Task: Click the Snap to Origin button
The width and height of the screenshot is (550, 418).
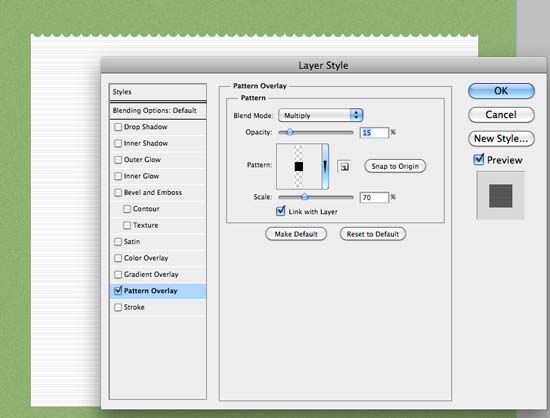Action: [x=395, y=166]
